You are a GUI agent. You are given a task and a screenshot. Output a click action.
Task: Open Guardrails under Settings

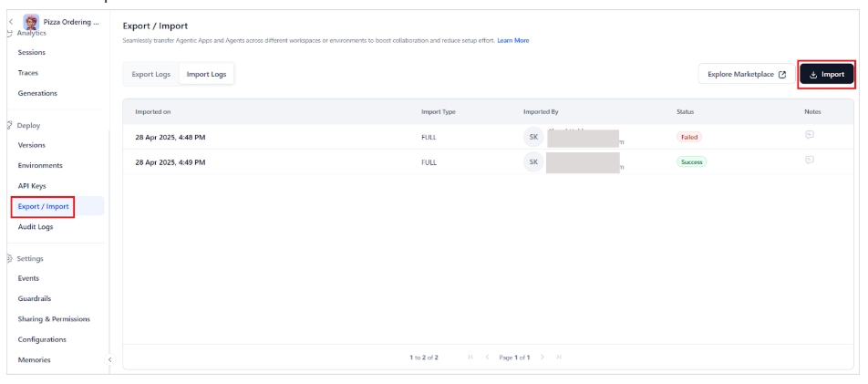tap(35, 298)
